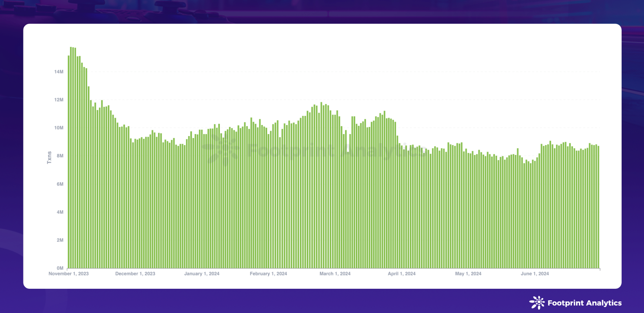The width and height of the screenshot is (644, 313).
Task: Click the 12M y-axis tick label
Action: [x=59, y=100]
